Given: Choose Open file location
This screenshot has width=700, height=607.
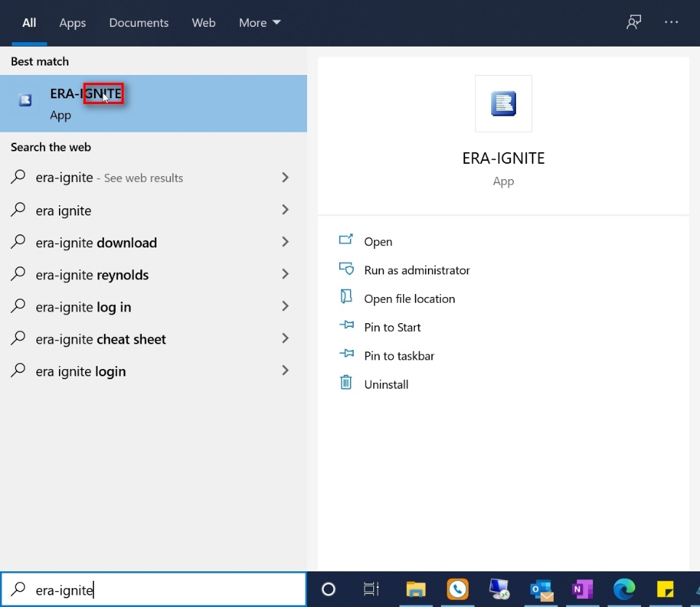Looking at the screenshot, I should coord(410,299).
